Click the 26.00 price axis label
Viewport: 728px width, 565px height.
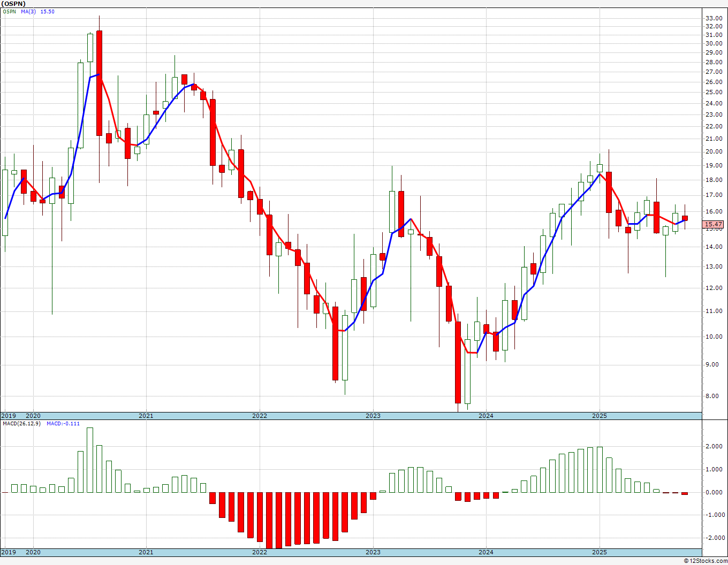(714, 82)
